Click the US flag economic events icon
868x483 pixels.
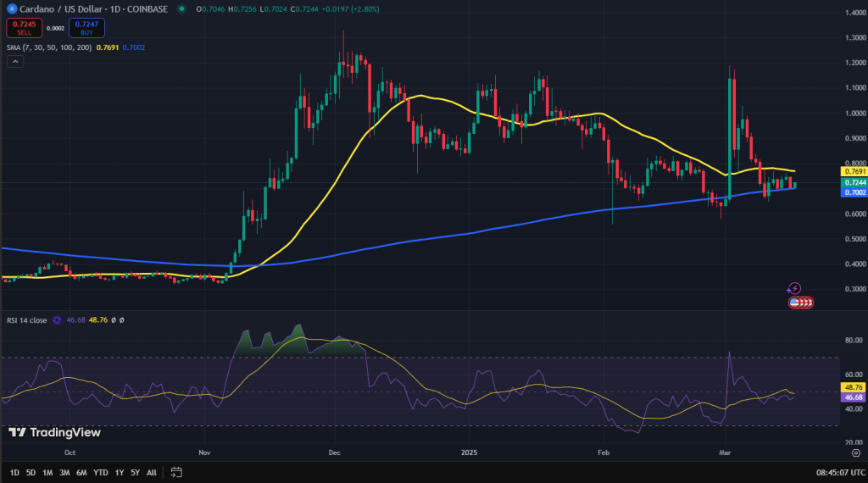tap(795, 303)
